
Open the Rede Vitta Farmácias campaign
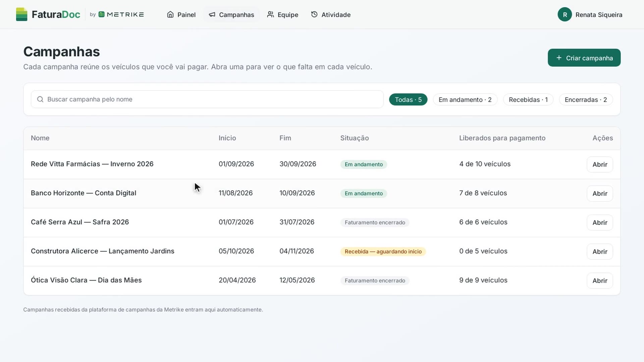click(600, 164)
